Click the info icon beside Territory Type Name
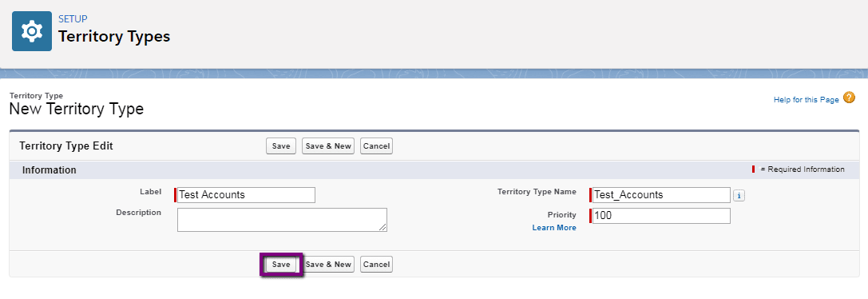 click(739, 195)
